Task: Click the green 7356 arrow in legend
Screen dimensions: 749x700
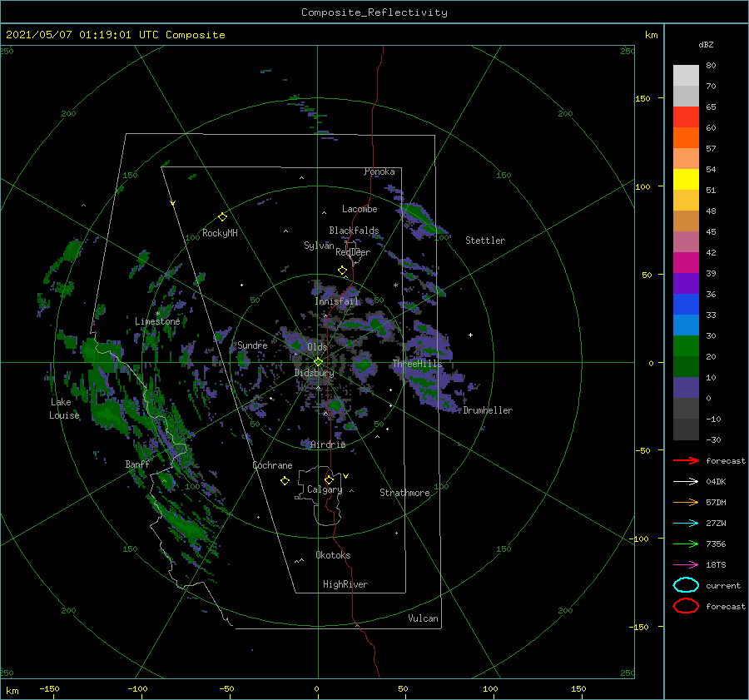Action: (x=686, y=544)
